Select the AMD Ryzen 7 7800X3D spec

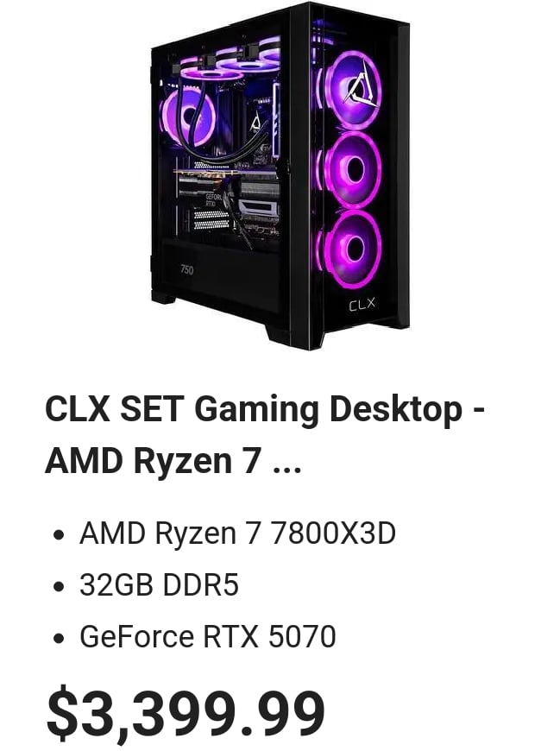click(x=237, y=533)
